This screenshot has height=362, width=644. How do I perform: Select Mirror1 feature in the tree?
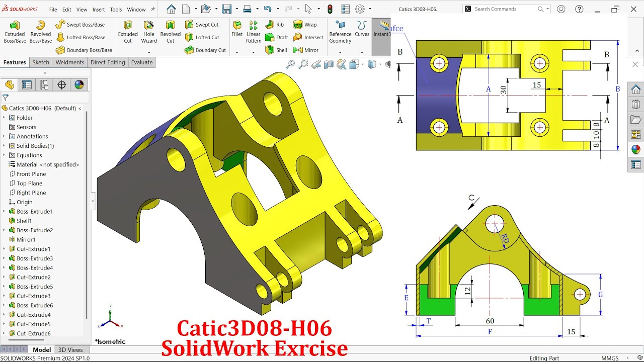22,240
